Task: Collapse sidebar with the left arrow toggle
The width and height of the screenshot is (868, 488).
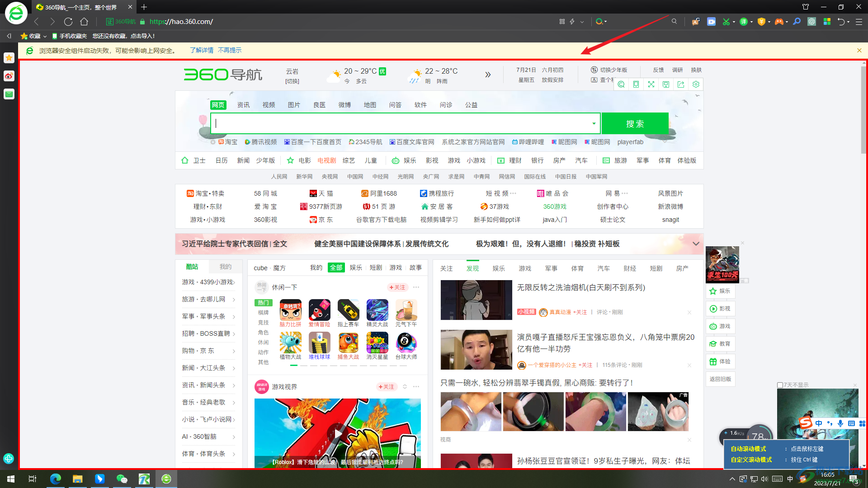Action: [x=9, y=36]
